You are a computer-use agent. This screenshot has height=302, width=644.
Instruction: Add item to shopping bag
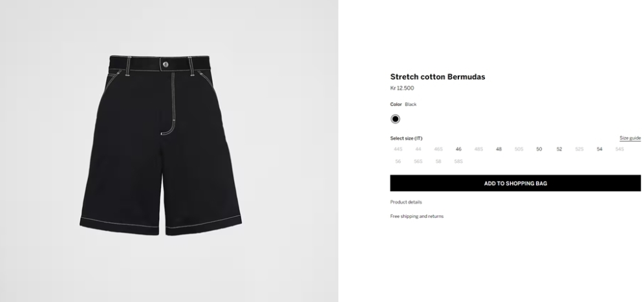pyautogui.click(x=515, y=183)
